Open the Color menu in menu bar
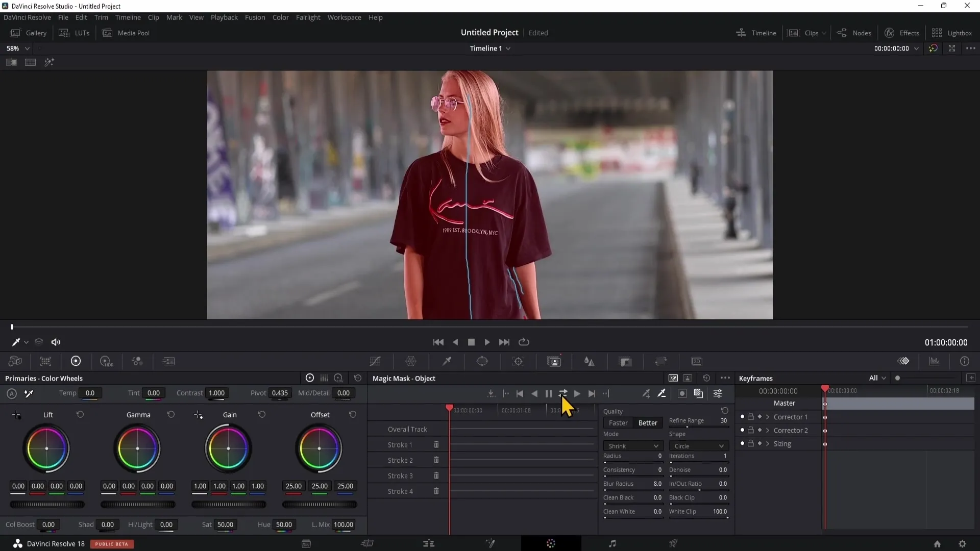 (x=281, y=17)
